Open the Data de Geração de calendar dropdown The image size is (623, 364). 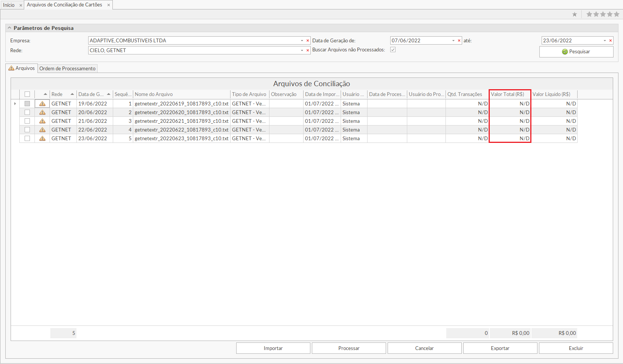[453, 40]
